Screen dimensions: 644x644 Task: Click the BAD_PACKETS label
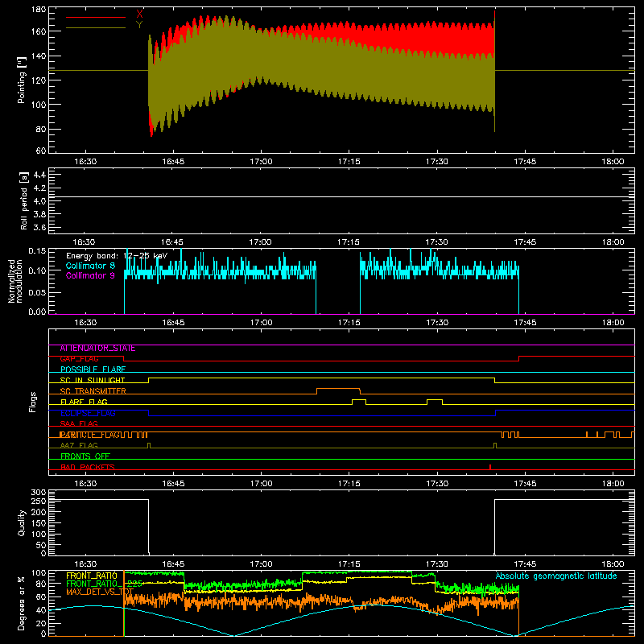point(88,468)
